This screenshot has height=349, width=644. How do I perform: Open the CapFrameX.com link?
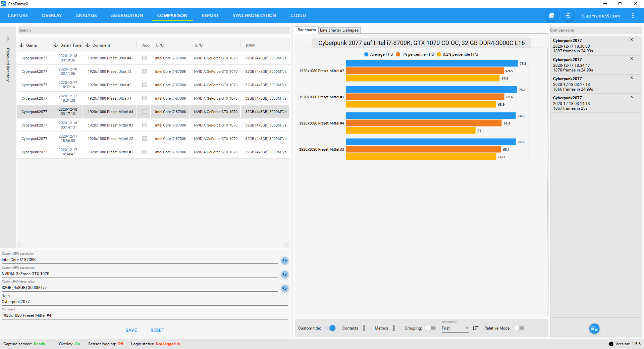tap(601, 15)
